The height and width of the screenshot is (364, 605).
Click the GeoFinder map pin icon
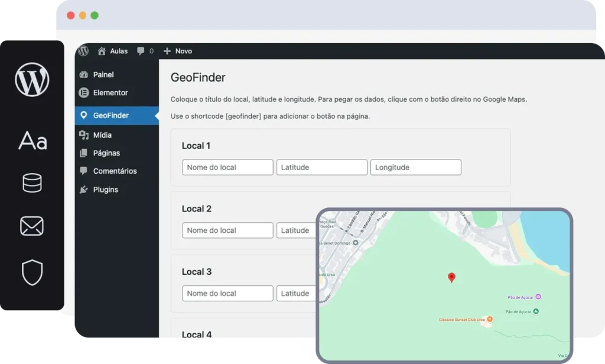tap(83, 115)
